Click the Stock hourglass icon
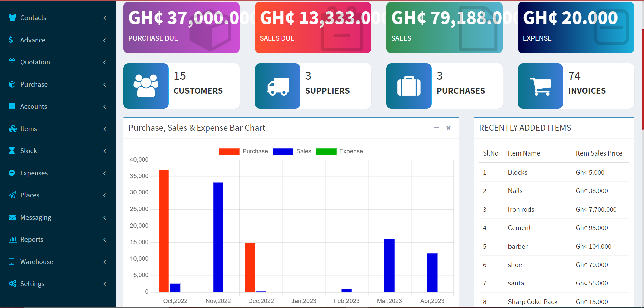This screenshot has height=308, width=644. coord(12,151)
